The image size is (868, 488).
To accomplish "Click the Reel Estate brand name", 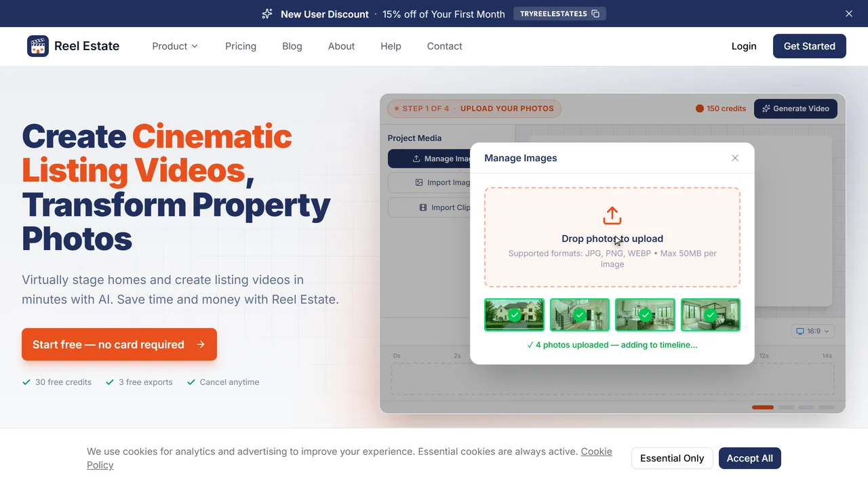I will coord(87,46).
